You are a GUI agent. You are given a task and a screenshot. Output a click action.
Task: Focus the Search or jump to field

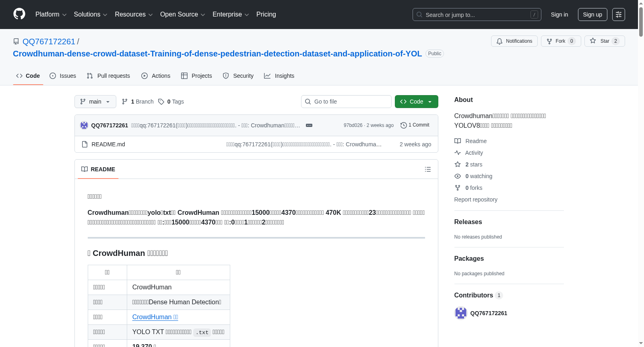[x=477, y=15]
